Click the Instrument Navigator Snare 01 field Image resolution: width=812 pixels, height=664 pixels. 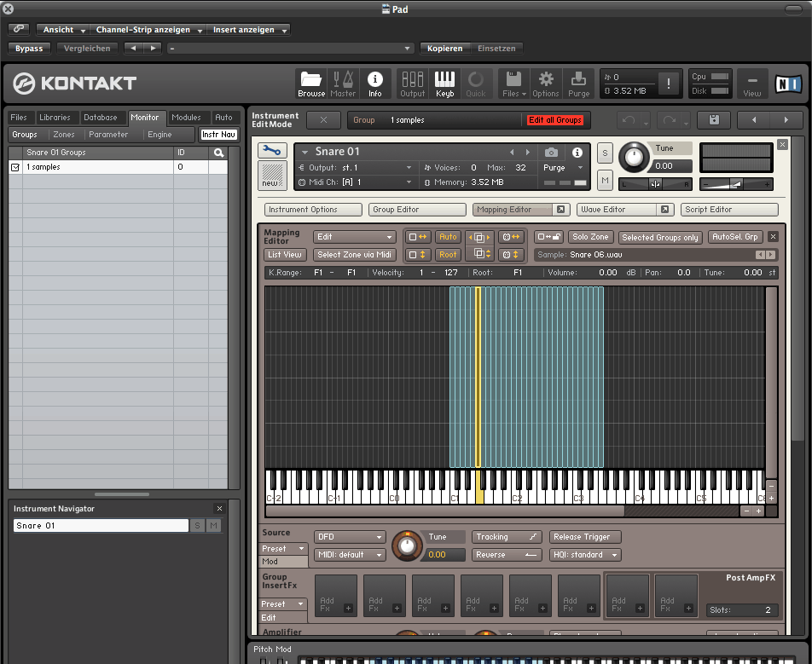point(101,526)
